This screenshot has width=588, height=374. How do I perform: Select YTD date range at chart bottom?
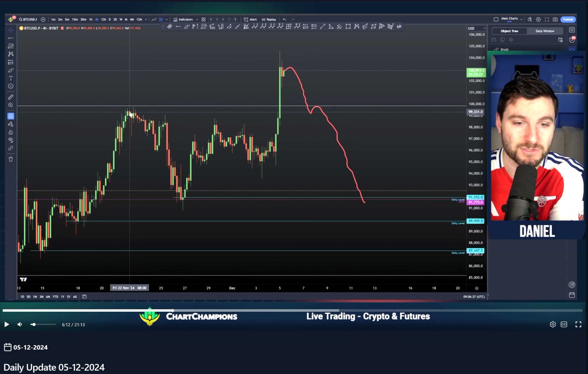pos(55,297)
